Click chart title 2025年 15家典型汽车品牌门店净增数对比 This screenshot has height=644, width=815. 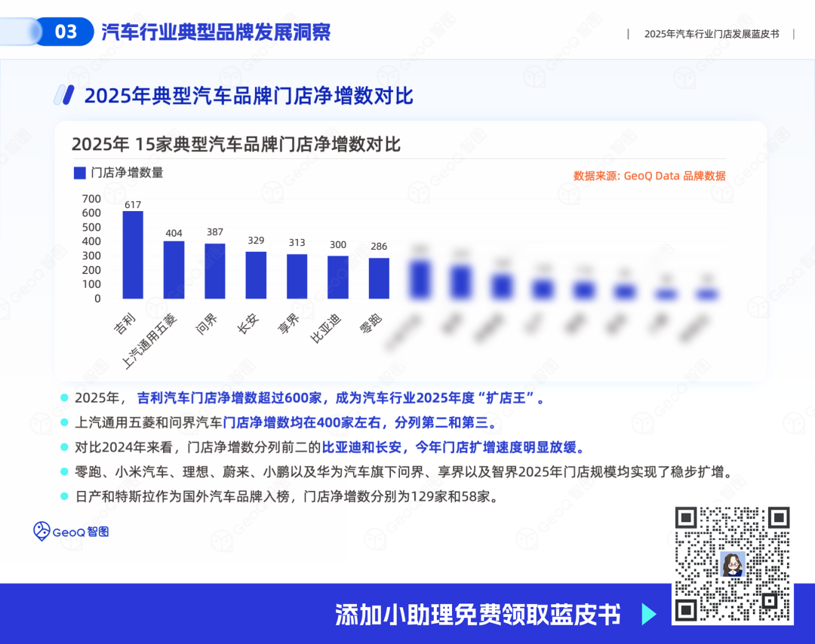tap(236, 144)
